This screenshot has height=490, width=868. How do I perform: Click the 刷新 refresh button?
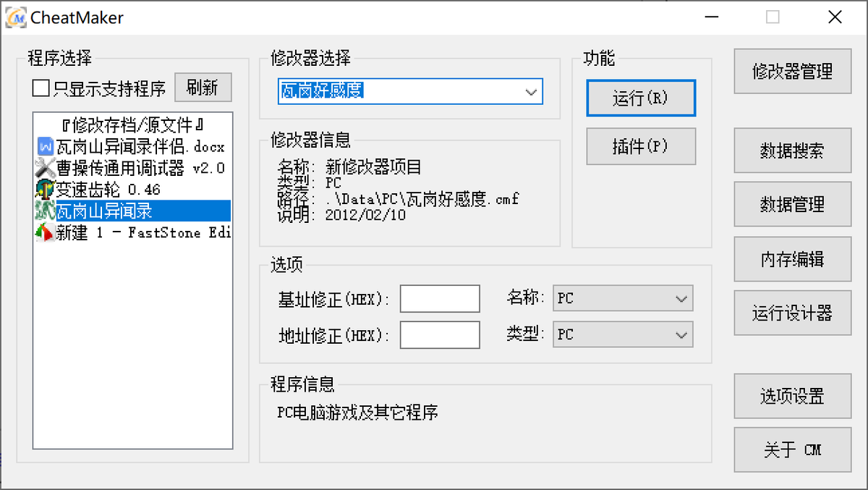[x=202, y=88]
